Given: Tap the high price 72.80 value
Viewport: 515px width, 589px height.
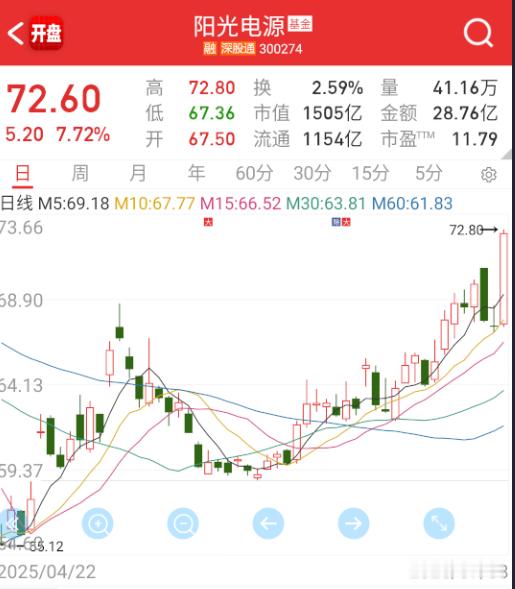Looking at the screenshot, I should pos(212,88).
